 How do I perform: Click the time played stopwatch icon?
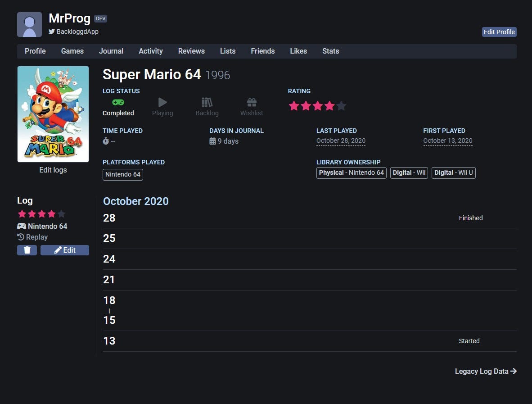point(106,141)
